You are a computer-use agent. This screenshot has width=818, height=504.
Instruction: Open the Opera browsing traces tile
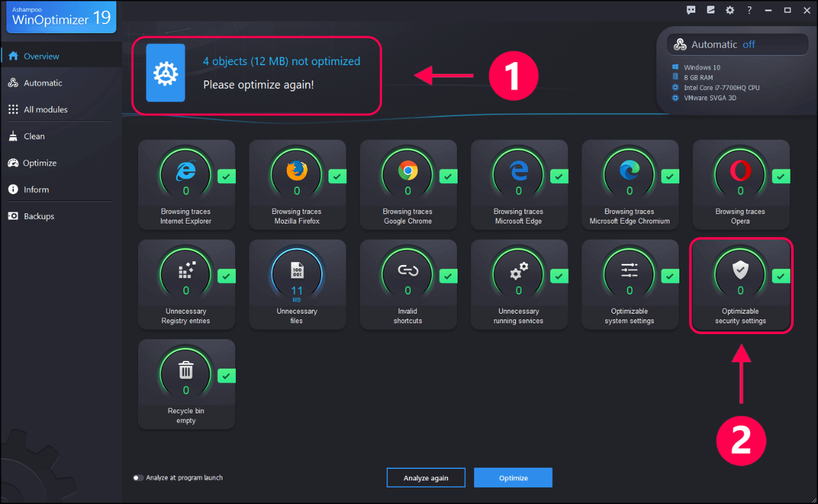741,185
